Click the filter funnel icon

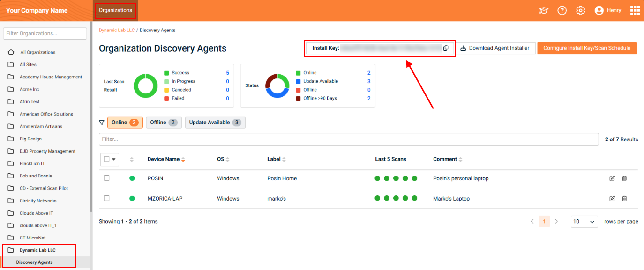[102, 123]
